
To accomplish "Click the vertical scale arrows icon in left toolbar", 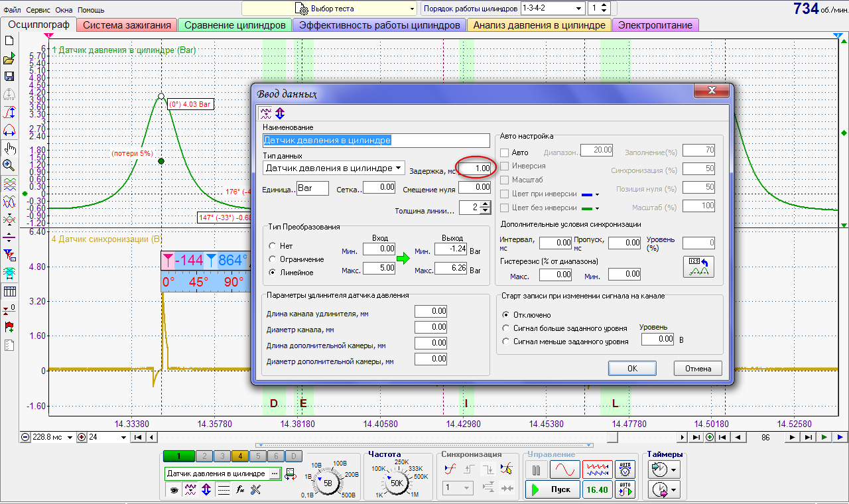I will point(9,111).
